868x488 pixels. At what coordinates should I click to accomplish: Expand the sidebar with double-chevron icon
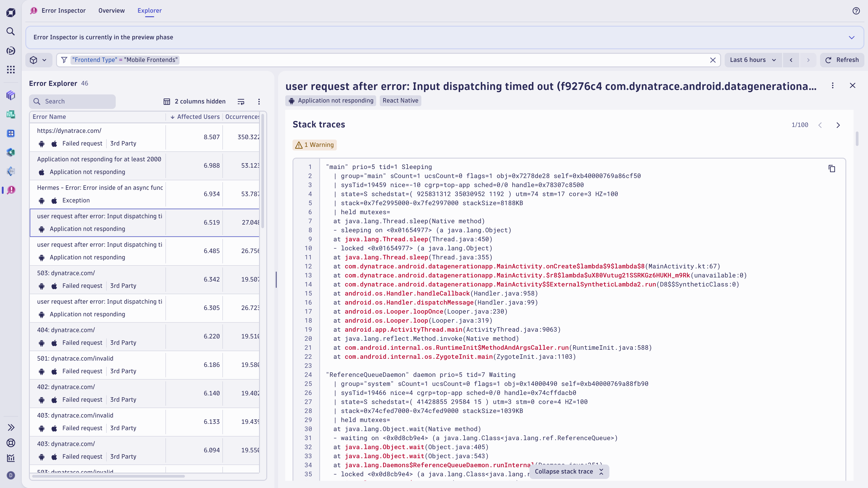click(x=11, y=427)
